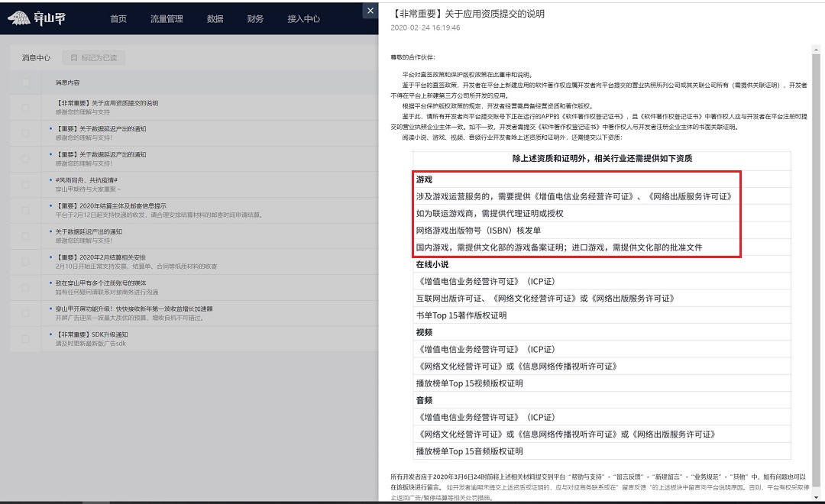Go to the 数据 section
This screenshot has height=504, width=825.
coord(215,19)
